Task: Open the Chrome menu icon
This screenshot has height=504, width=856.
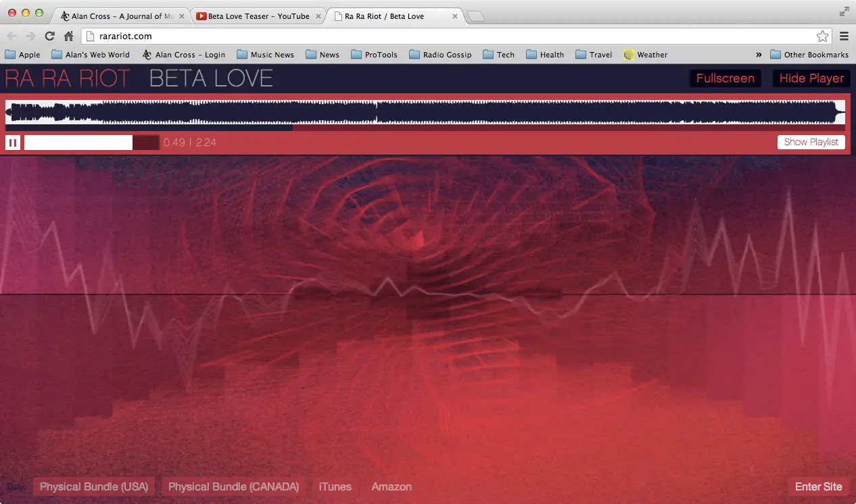Action: 844,36
